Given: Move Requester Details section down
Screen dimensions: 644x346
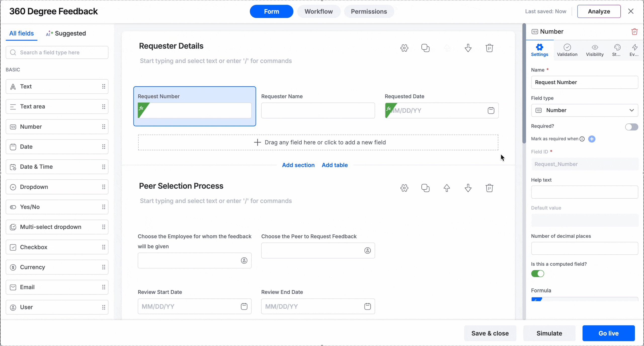Looking at the screenshot, I should click(x=468, y=48).
